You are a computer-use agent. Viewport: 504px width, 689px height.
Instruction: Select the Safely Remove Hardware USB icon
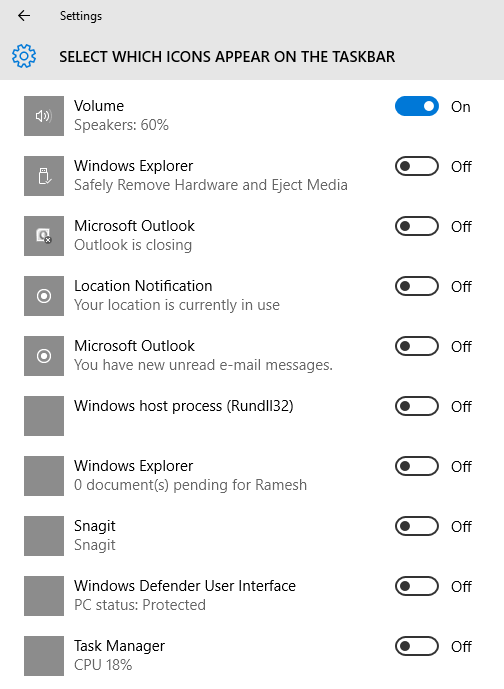[44, 176]
